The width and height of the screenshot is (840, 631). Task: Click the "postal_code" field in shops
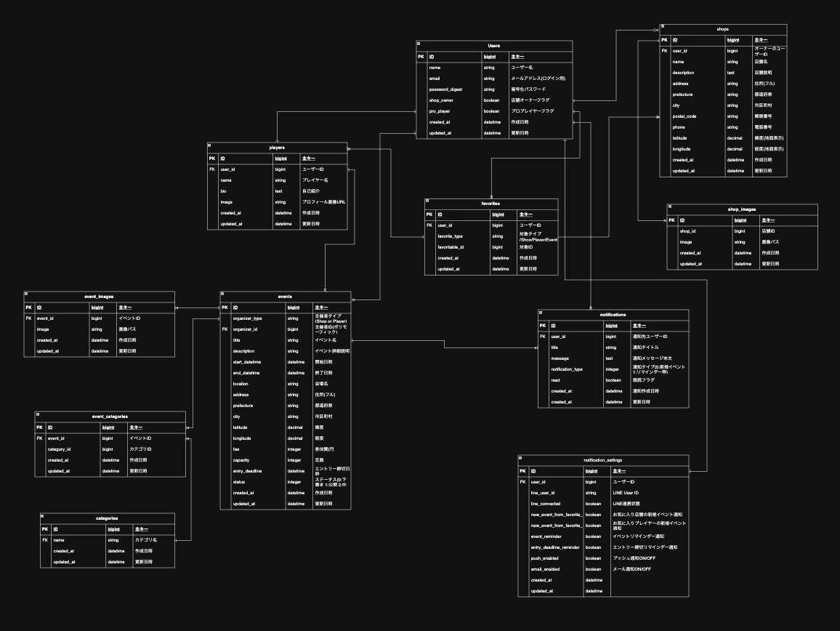pos(684,116)
